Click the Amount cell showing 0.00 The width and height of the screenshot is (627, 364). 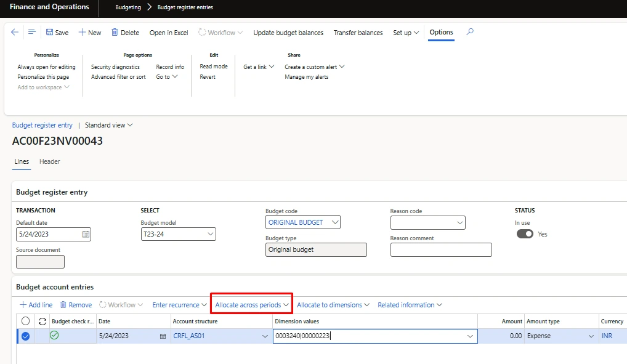501,336
